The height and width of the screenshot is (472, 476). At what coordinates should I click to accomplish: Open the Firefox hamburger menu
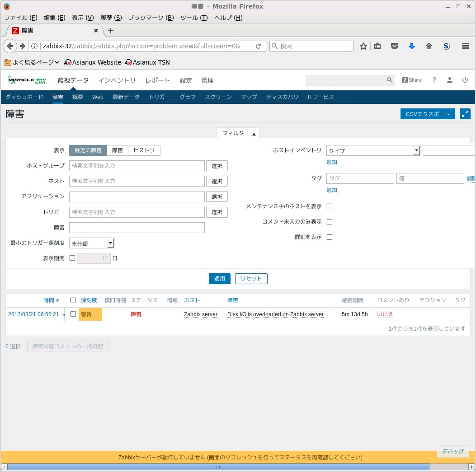point(466,46)
